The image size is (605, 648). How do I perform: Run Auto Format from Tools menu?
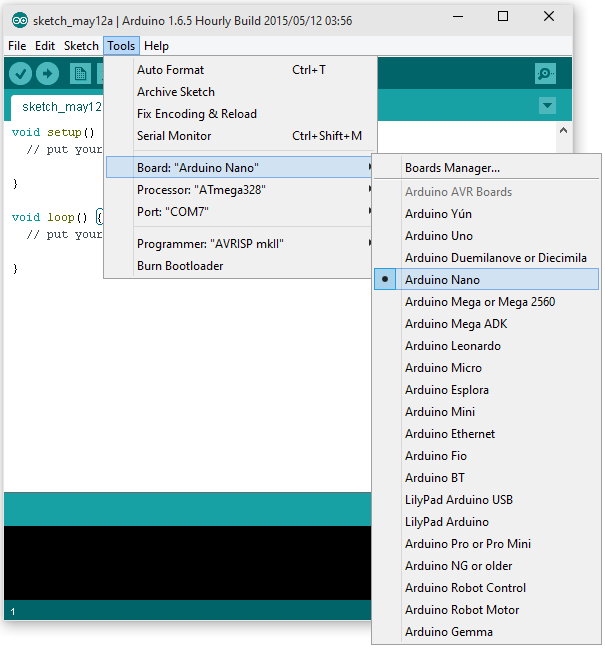[x=170, y=70]
